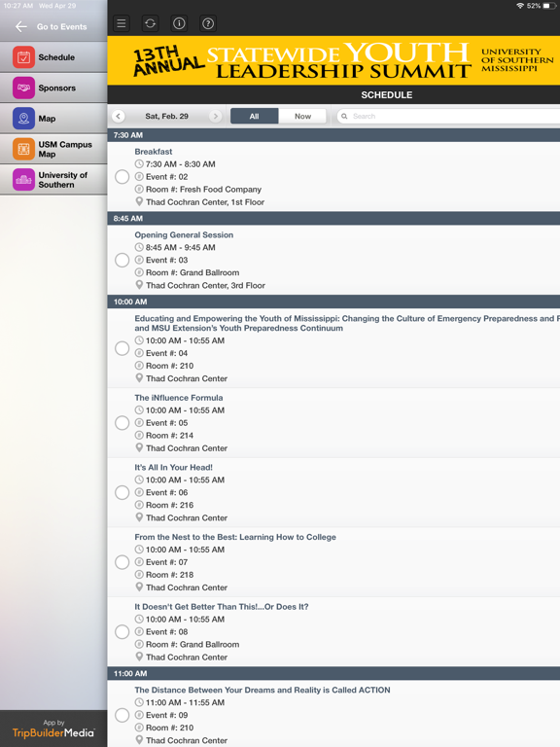Open Schedule in the sidebar
Image resolution: width=560 pixels, height=747 pixels.
53,57
